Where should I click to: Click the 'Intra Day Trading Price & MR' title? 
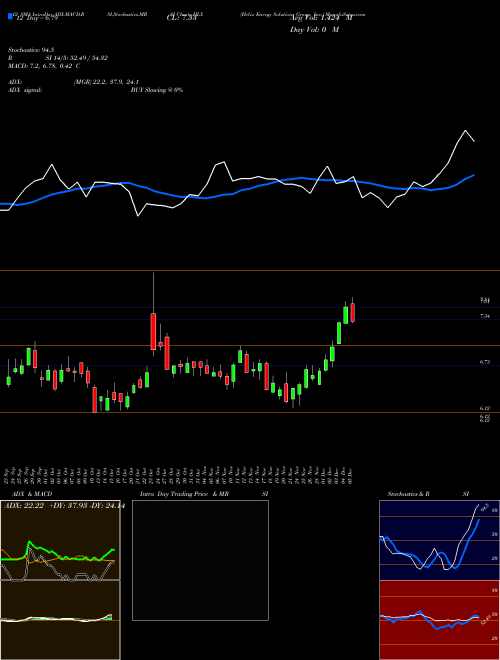pos(184,494)
